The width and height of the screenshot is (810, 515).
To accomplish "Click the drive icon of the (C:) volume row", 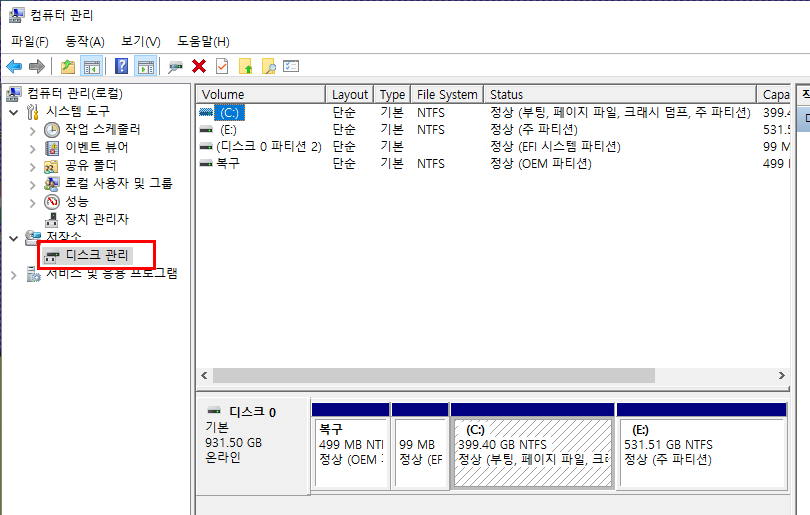I will click(x=206, y=112).
